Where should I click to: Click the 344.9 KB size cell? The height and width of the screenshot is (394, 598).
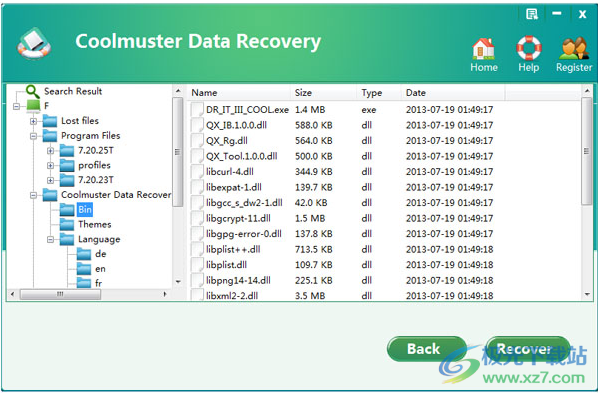pos(313,172)
